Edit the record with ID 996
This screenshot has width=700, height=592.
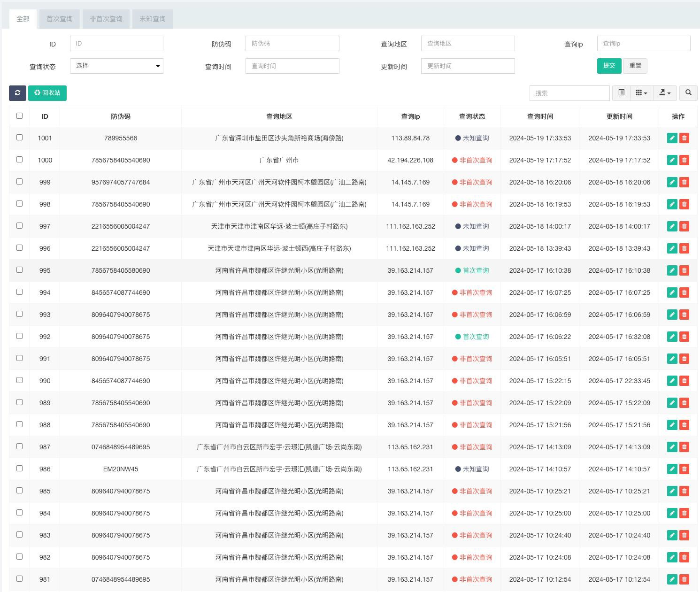pos(672,248)
